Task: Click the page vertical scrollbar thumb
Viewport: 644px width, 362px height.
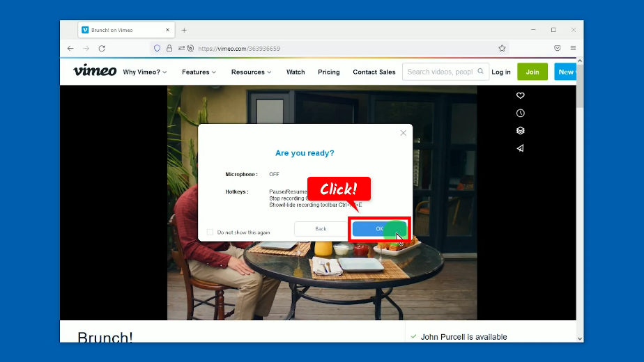Action: pos(580,86)
